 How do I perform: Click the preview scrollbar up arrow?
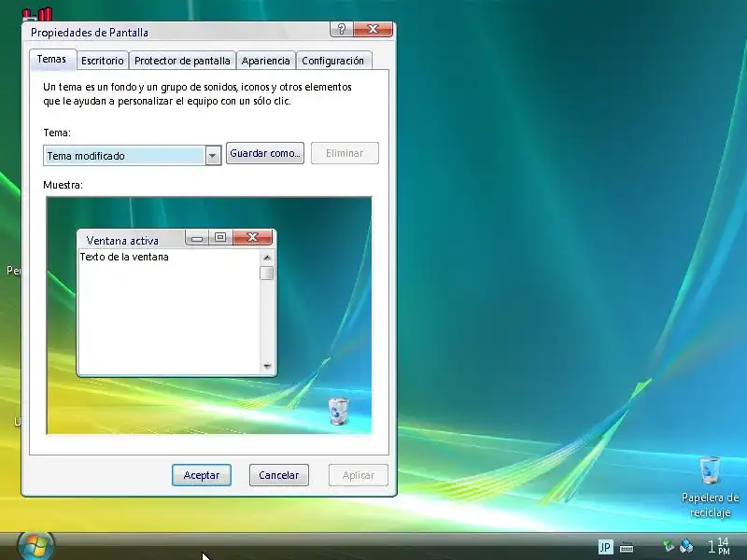click(x=267, y=258)
